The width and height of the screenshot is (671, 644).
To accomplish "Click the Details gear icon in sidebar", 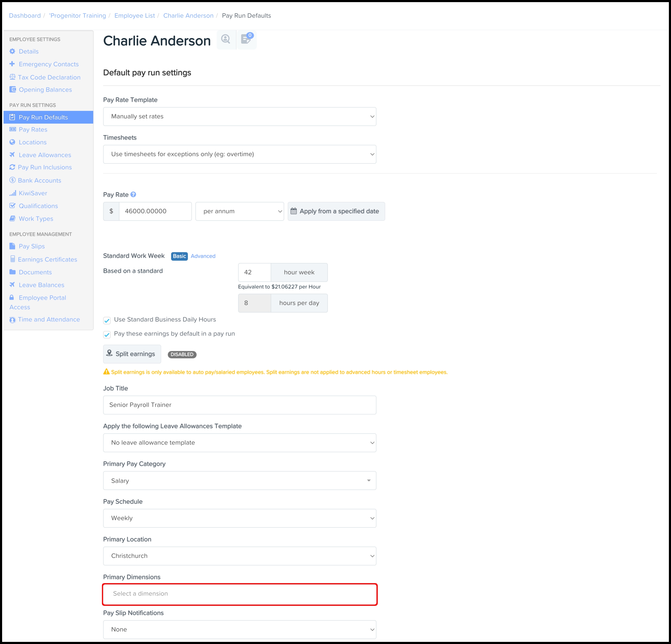I will click(x=12, y=51).
